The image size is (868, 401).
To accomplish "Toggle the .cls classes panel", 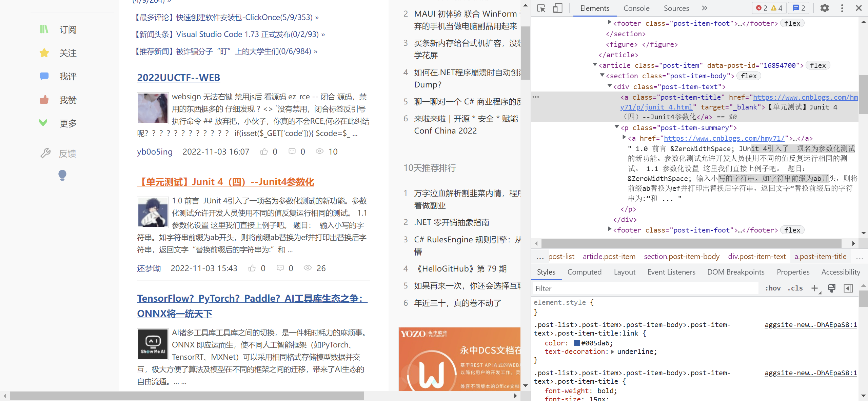I will (795, 288).
